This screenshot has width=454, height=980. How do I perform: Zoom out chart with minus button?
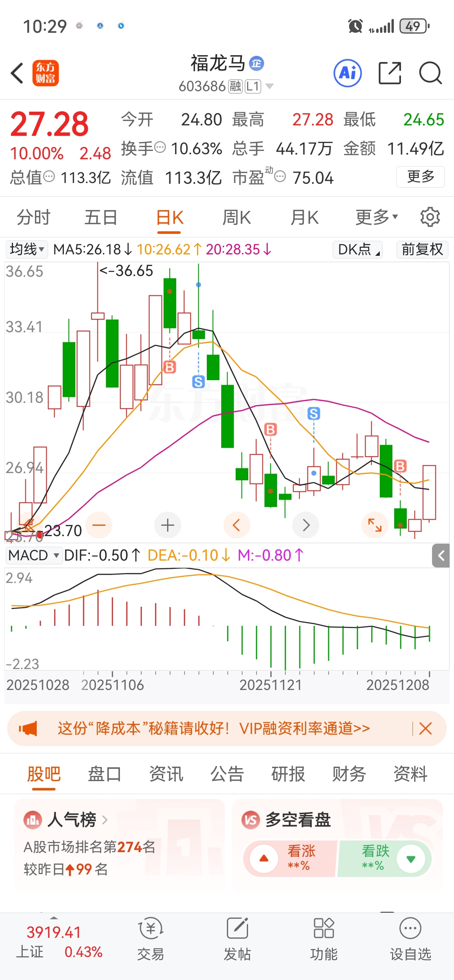point(99,525)
